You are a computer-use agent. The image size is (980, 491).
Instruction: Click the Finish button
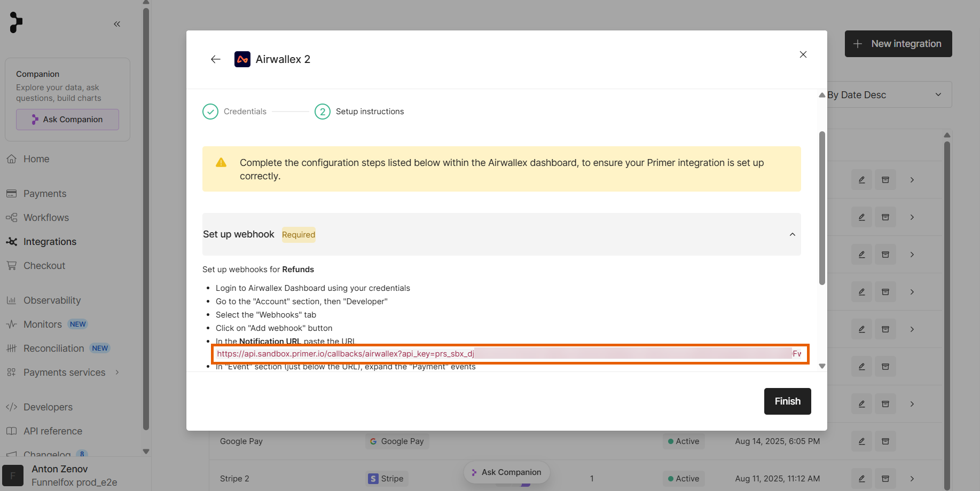click(x=788, y=401)
